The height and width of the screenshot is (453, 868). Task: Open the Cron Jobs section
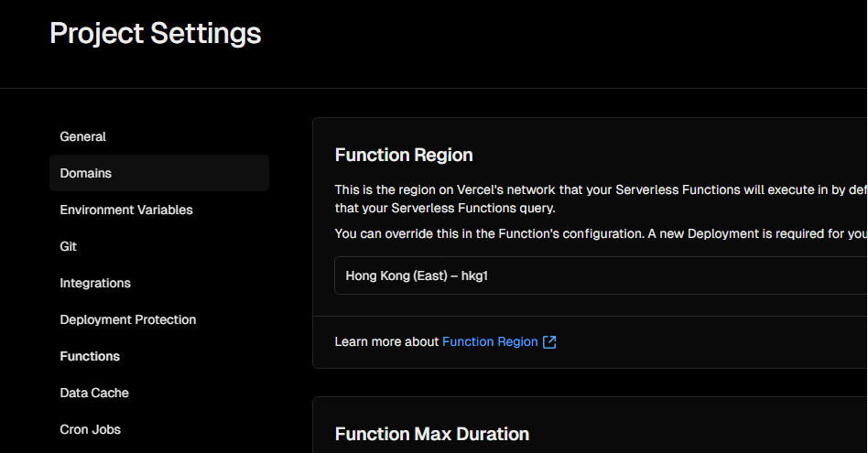[91, 430]
